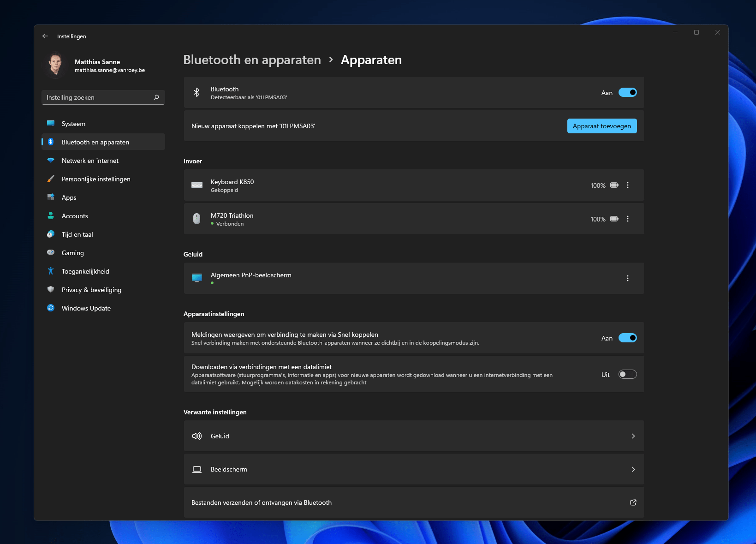Viewport: 756px width, 544px height.
Task: Click the M720 Triathlon mouse icon
Action: click(x=197, y=219)
